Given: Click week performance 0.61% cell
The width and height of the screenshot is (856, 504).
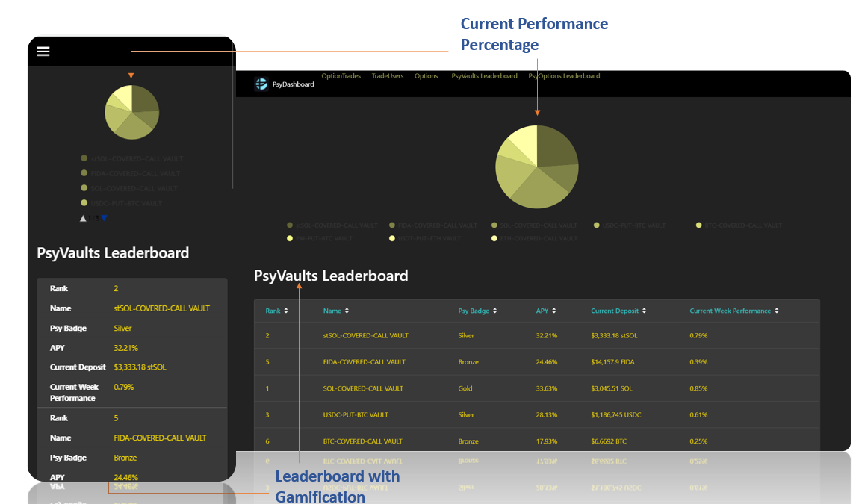Looking at the screenshot, I should coord(698,414).
